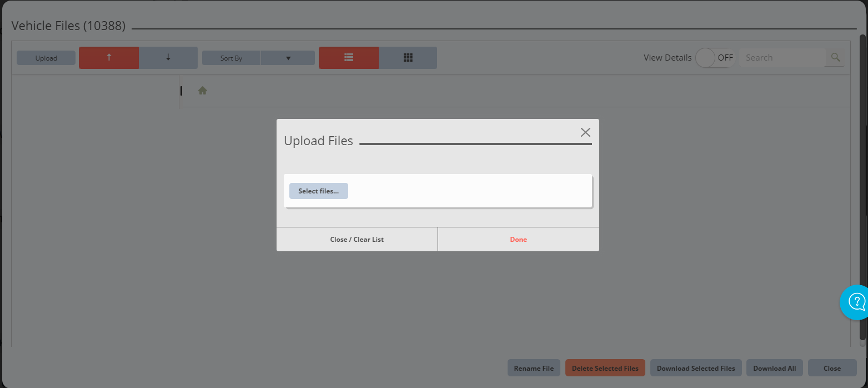868x388 pixels.
Task: Click inside the Search field
Action: coord(781,58)
